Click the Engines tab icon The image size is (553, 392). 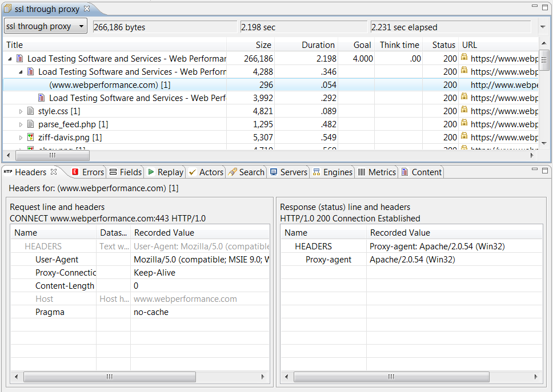(x=316, y=172)
